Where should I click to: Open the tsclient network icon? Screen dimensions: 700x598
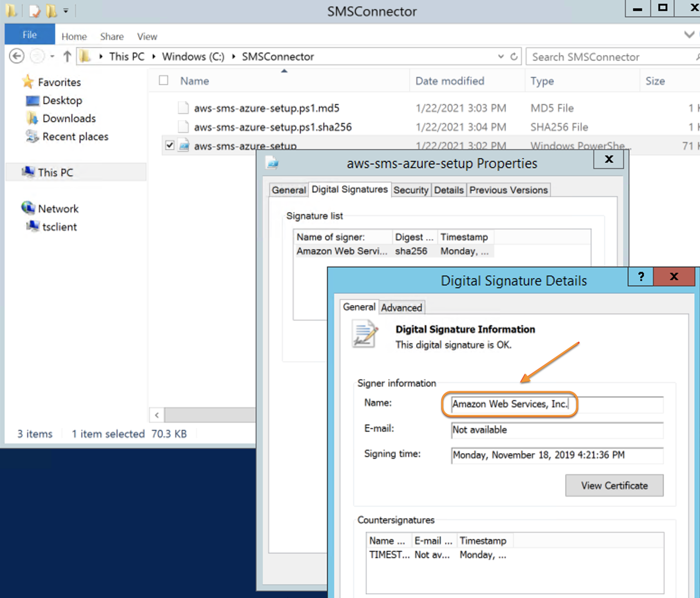pyautogui.click(x=33, y=226)
